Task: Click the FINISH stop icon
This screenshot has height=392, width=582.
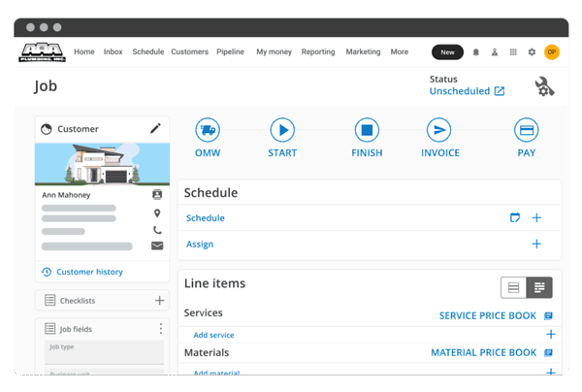Action: [x=367, y=129]
